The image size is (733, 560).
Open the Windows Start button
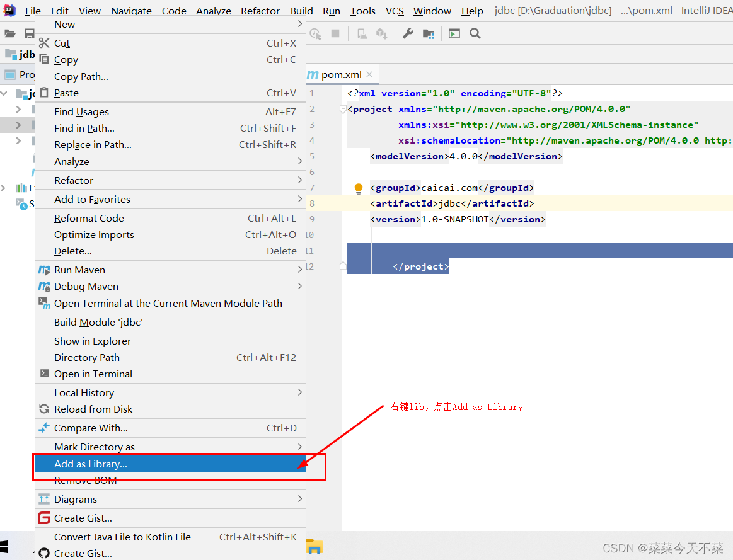click(x=4, y=546)
